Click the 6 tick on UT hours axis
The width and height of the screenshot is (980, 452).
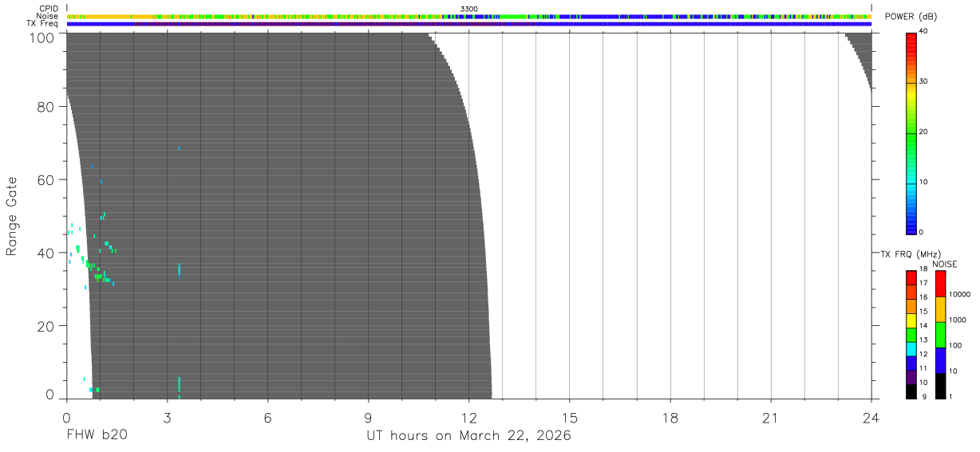click(267, 417)
